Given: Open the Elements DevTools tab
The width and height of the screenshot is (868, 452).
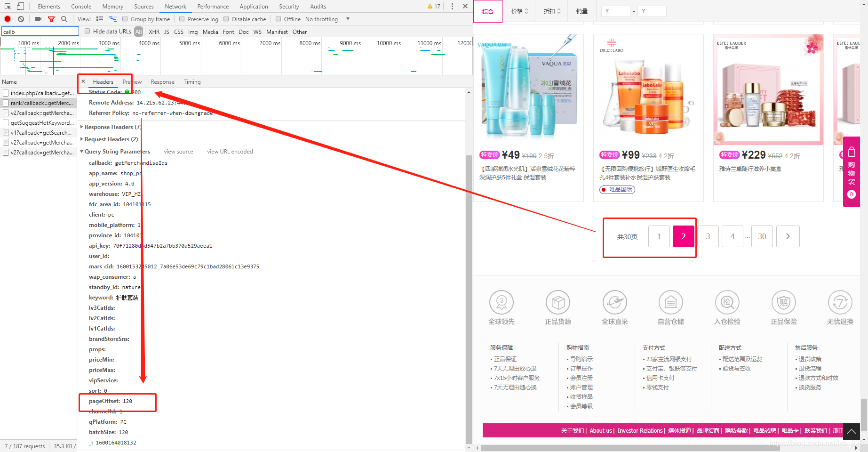Looking at the screenshot, I should tap(49, 6).
